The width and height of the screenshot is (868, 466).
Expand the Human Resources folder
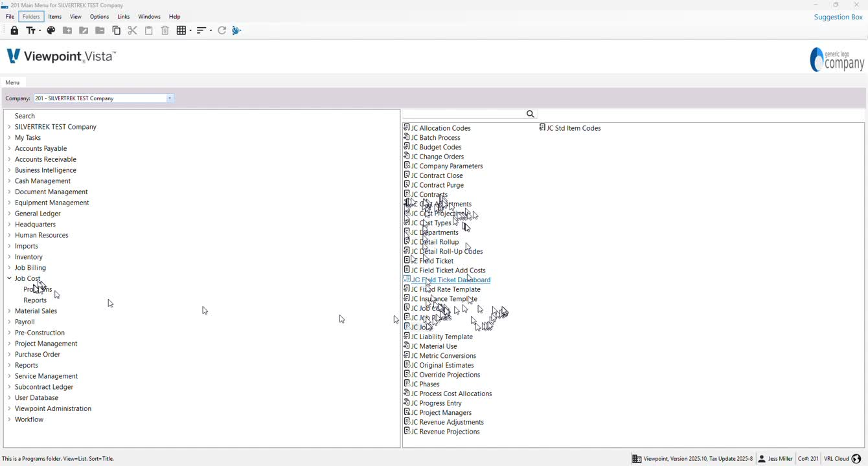pos(9,235)
